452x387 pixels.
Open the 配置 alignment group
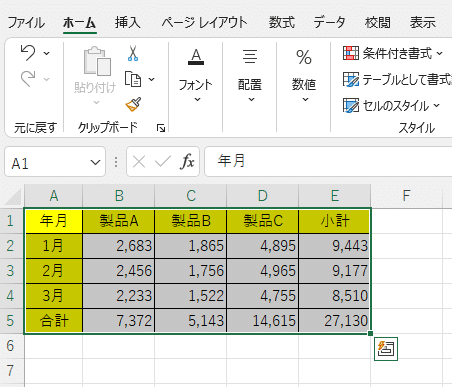coord(250,75)
